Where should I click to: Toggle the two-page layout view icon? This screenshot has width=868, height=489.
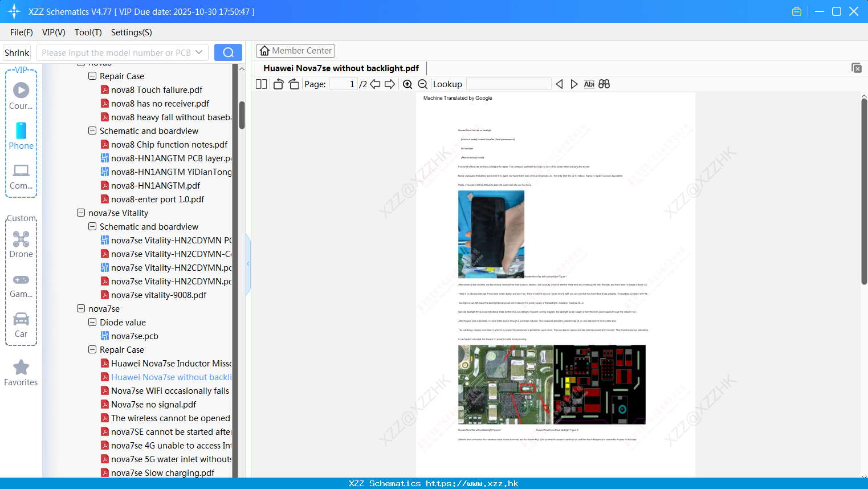point(261,84)
